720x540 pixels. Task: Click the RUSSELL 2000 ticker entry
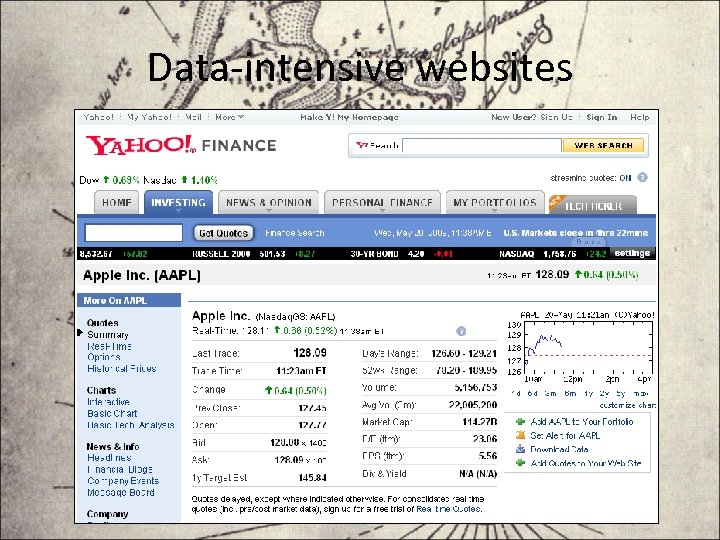coord(253,253)
